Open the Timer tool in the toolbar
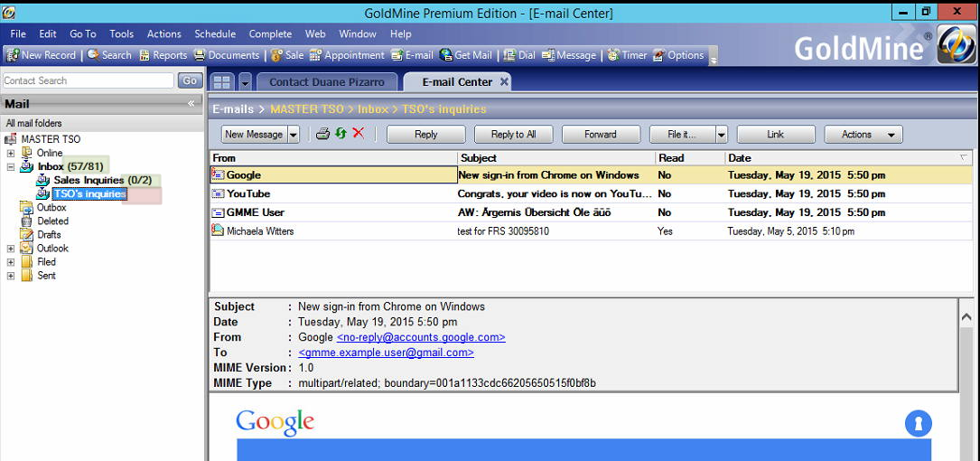The width and height of the screenshot is (980, 461). click(x=627, y=55)
